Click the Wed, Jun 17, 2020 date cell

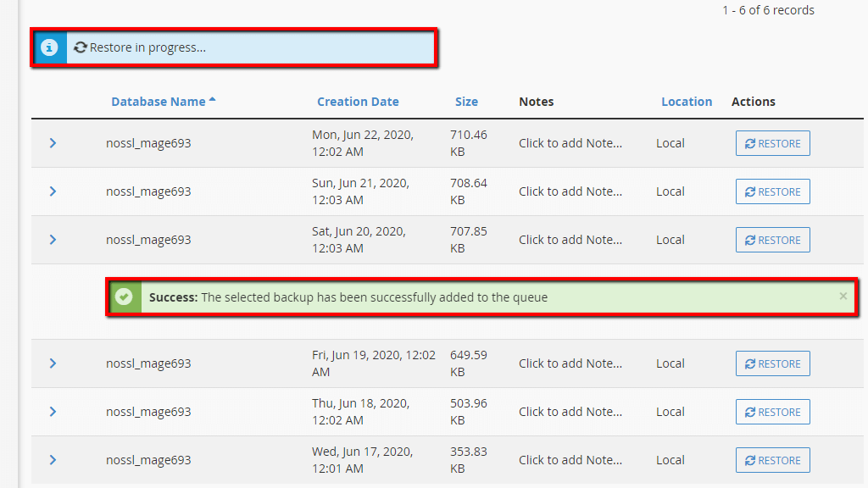pyautogui.click(x=362, y=460)
